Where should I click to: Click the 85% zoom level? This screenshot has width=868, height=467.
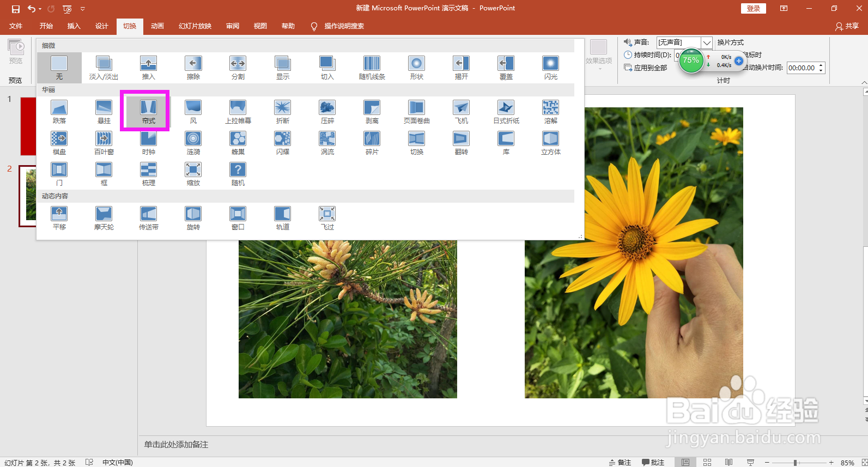click(847, 463)
